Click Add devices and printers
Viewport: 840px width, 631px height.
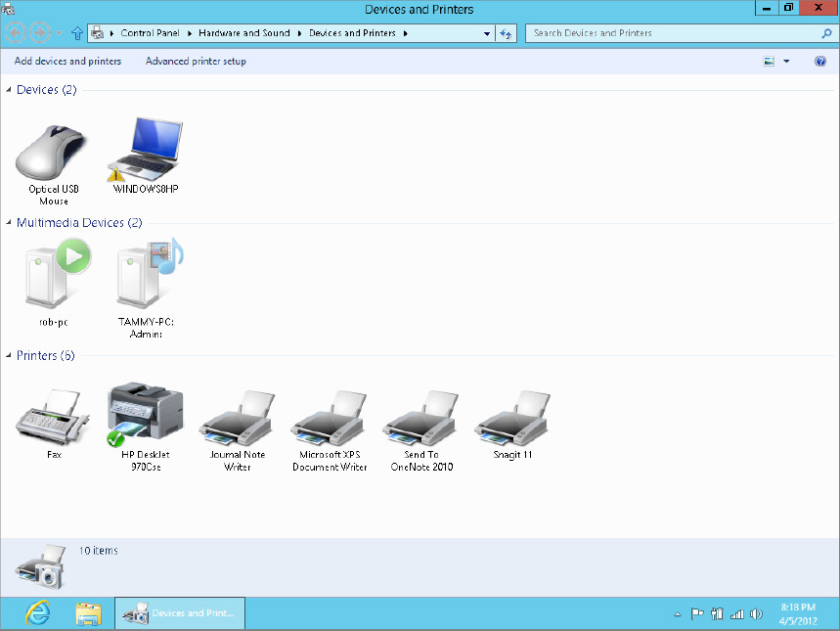(x=66, y=61)
